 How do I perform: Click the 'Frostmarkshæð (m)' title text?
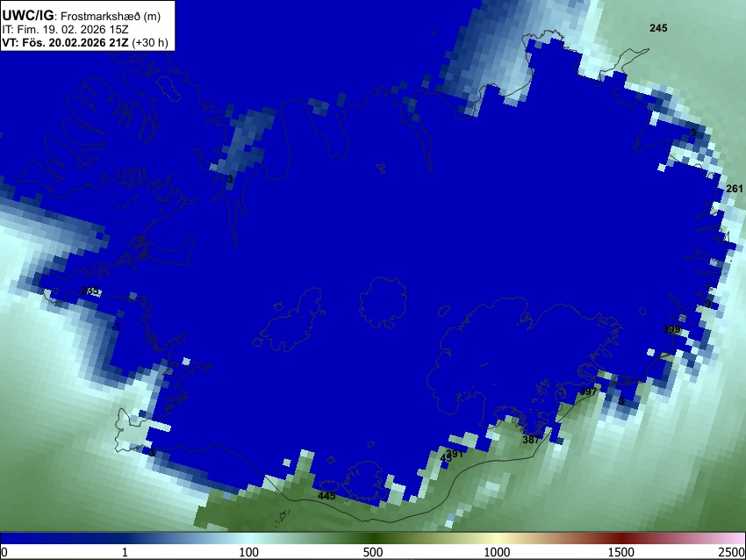pyautogui.click(x=111, y=16)
